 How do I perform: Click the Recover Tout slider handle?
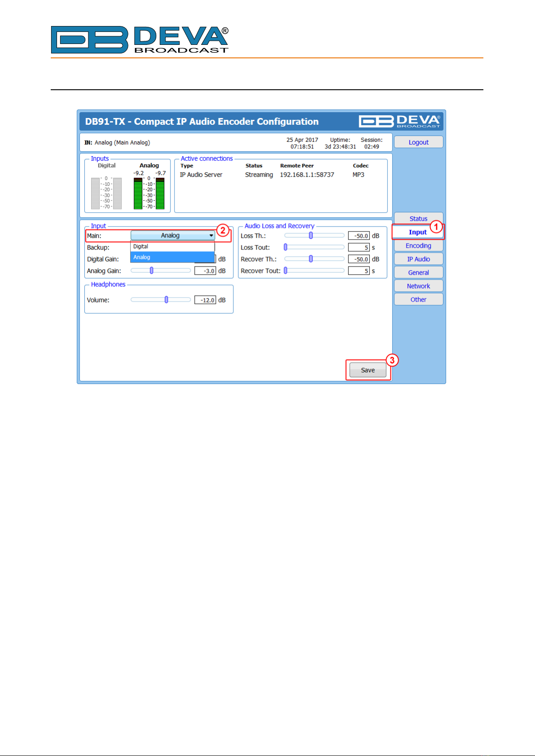(285, 271)
